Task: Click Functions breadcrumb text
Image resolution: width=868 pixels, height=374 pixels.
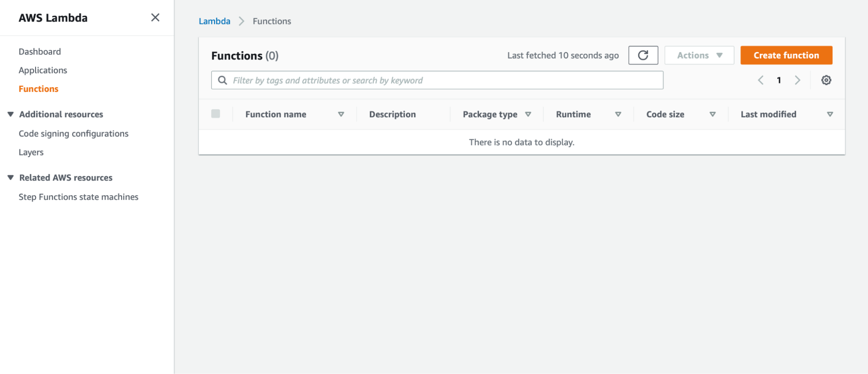Action: [272, 21]
